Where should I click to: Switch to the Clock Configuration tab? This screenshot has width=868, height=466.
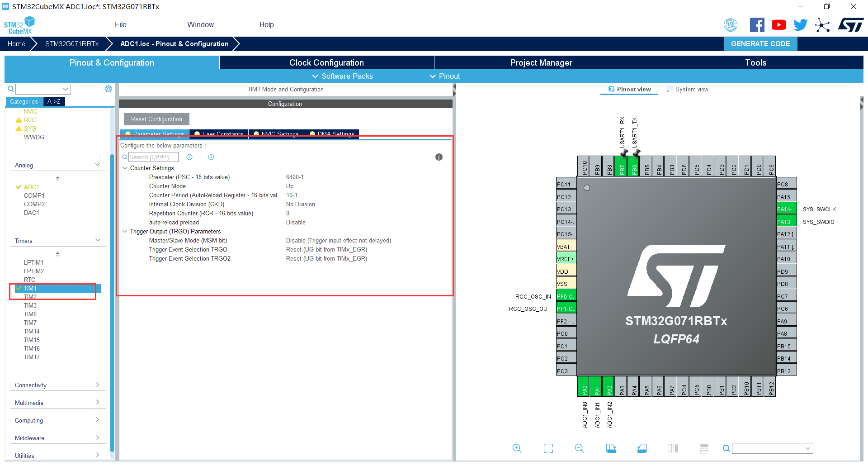point(326,62)
